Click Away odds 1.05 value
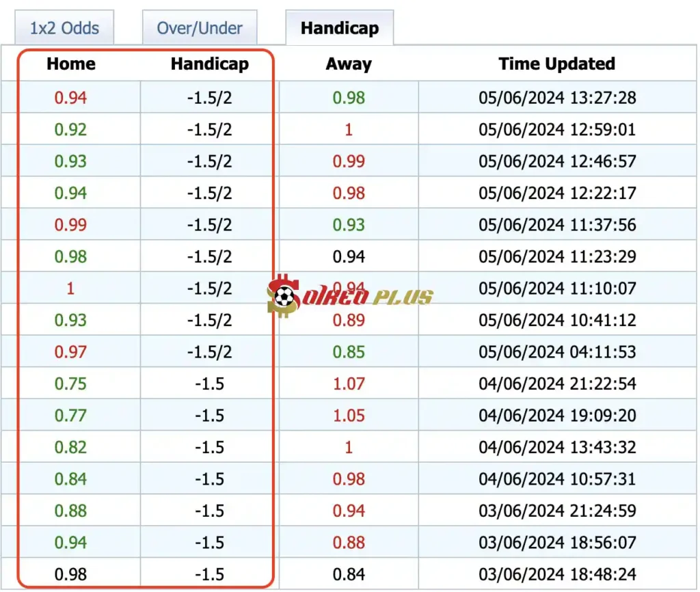Image resolution: width=700 pixels, height=592 pixels. (x=349, y=416)
